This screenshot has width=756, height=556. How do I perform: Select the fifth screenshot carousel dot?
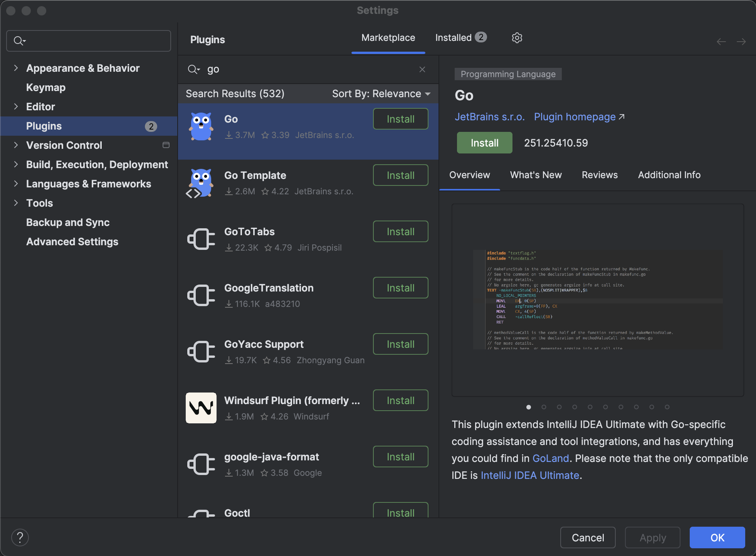(x=590, y=407)
